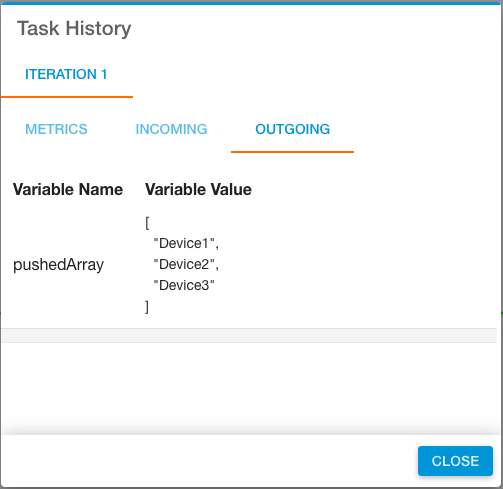Click the Variable Name column header
The image size is (503, 489).
click(x=68, y=189)
